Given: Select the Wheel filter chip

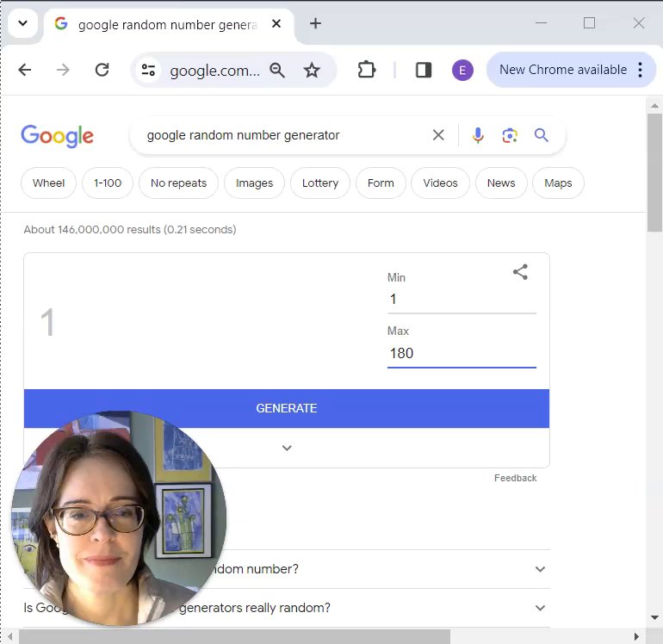Looking at the screenshot, I should coord(48,183).
